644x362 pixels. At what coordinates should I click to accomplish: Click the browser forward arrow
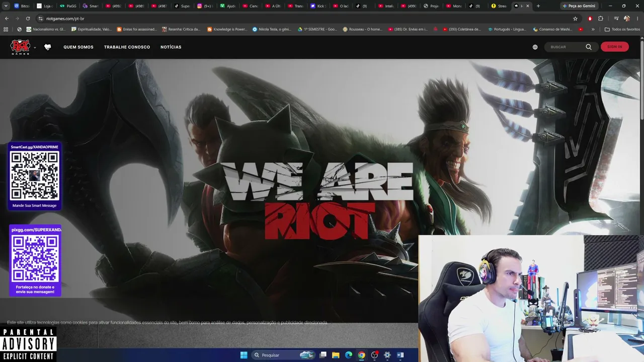[x=17, y=19]
